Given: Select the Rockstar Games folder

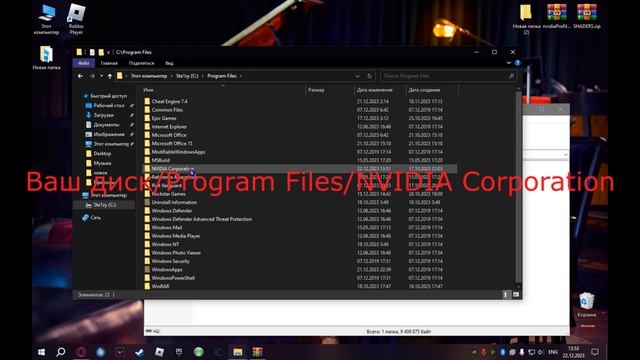Looking at the screenshot, I should pos(169,194).
